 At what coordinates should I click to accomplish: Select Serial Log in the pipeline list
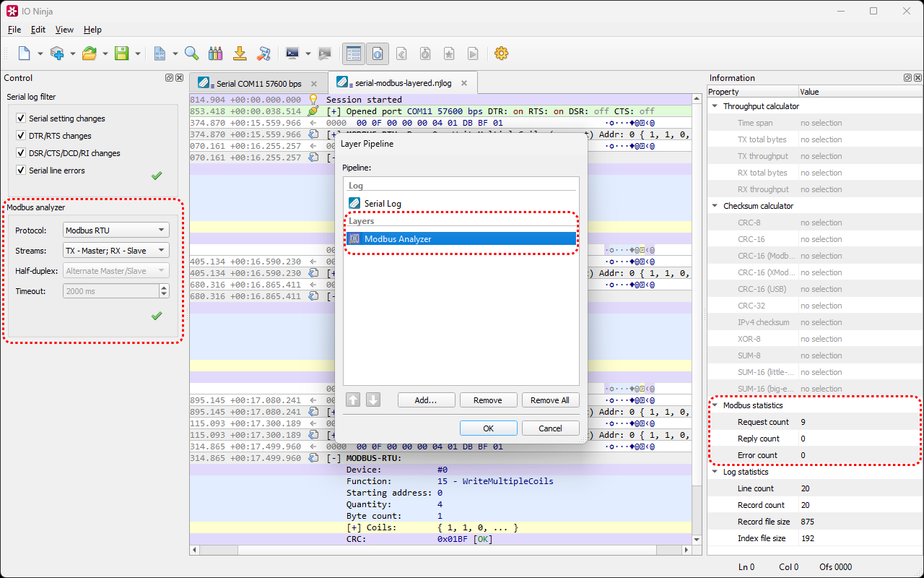(x=383, y=204)
